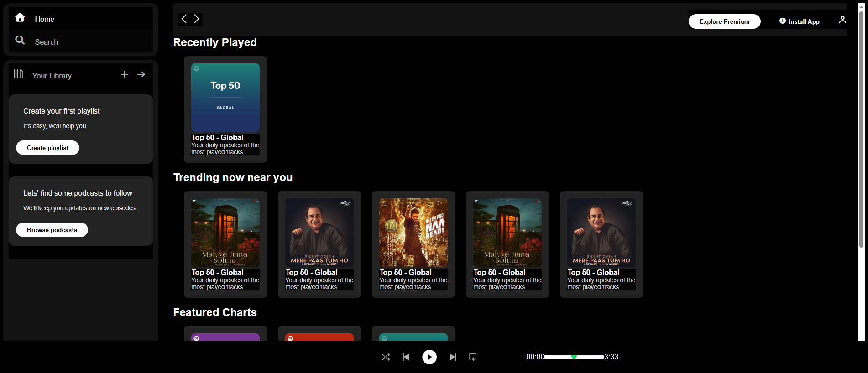Click the round Play button

[429, 357]
